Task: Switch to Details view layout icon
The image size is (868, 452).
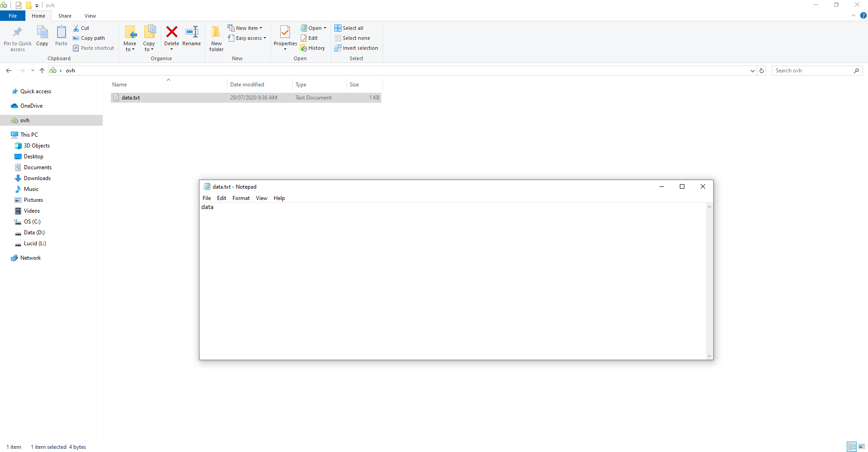Action: tap(852, 447)
